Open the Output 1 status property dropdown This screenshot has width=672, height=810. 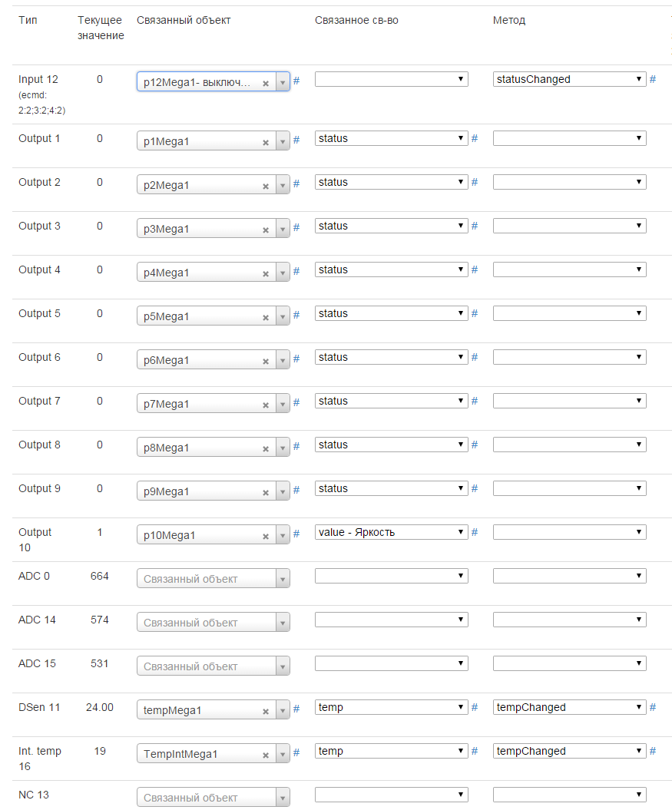[391, 138]
